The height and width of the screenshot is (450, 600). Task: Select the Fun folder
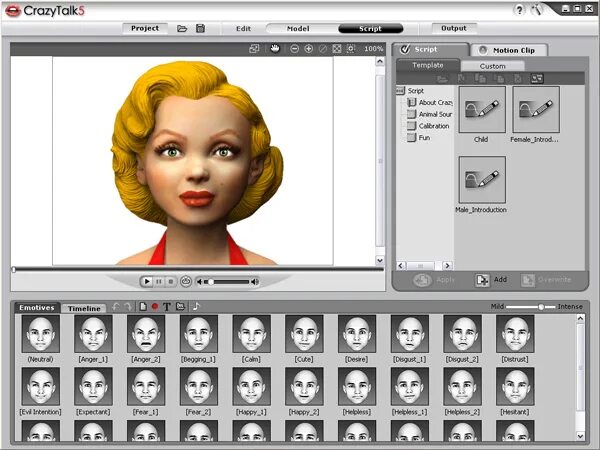coord(419,138)
